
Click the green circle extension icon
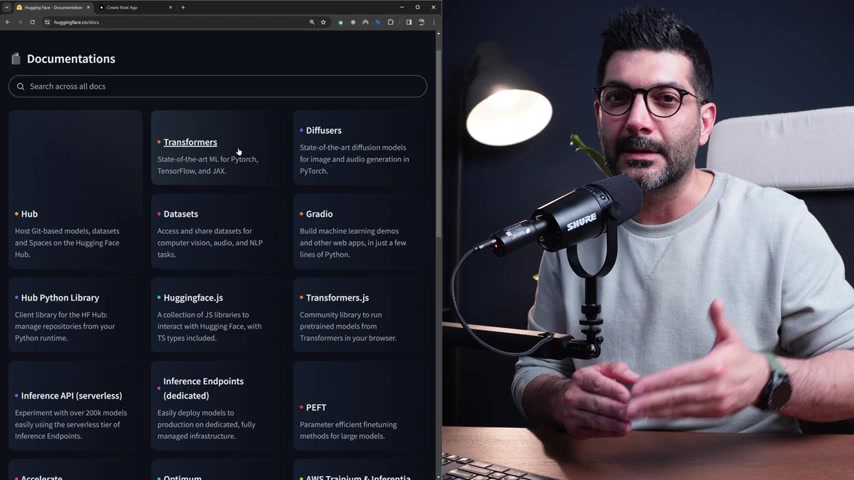[341, 22]
